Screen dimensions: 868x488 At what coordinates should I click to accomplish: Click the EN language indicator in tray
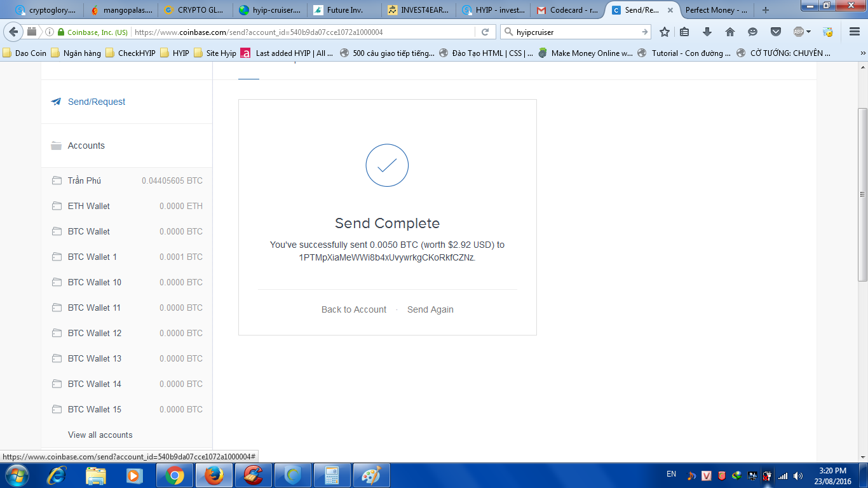(x=671, y=474)
